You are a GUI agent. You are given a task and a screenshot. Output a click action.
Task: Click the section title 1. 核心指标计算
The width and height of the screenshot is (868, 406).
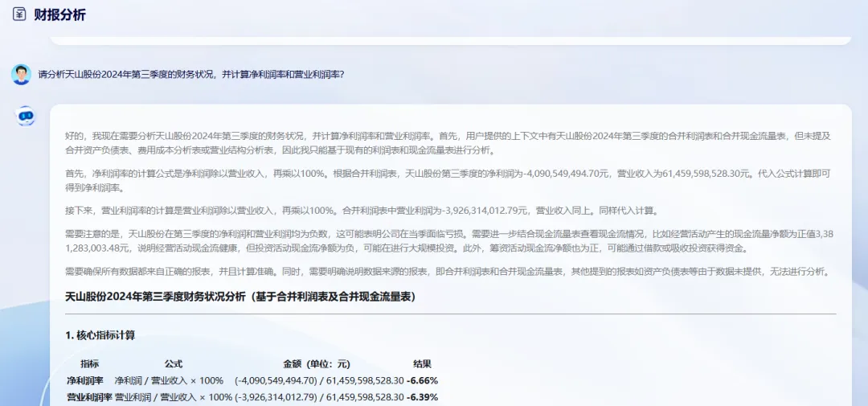tap(100, 335)
